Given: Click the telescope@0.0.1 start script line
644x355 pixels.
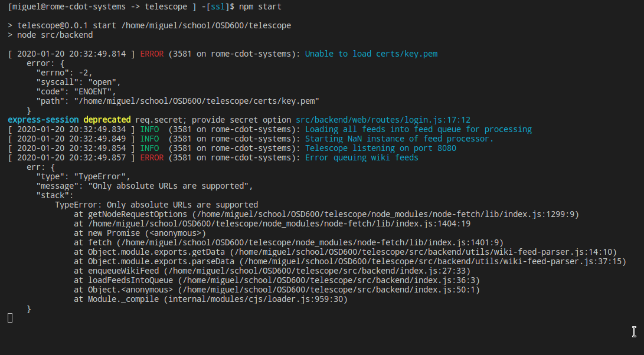Looking at the screenshot, I should tap(151, 25).
